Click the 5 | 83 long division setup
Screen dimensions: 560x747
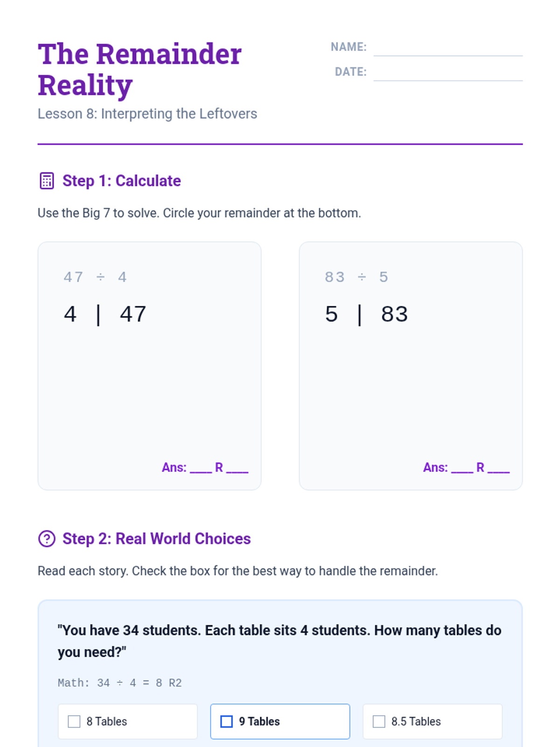[366, 314]
